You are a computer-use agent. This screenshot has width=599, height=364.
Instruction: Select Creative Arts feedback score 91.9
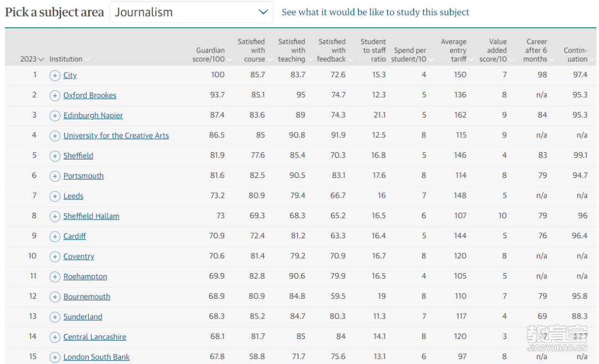pos(338,135)
